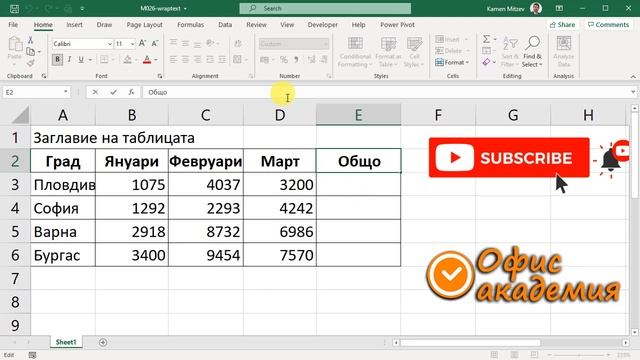
Task: Open the Calibri font name dropdown
Action: click(110, 44)
